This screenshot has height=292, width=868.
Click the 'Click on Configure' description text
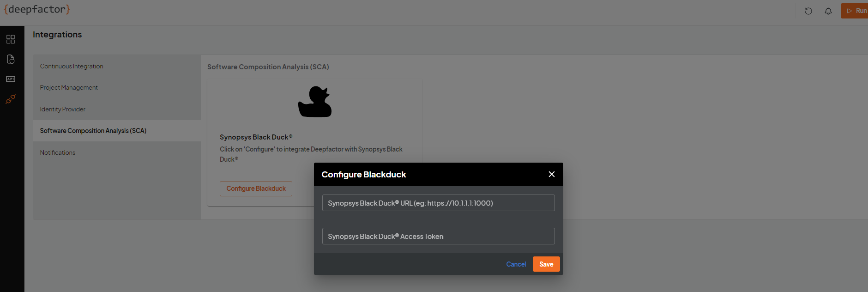(x=311, y=154)
